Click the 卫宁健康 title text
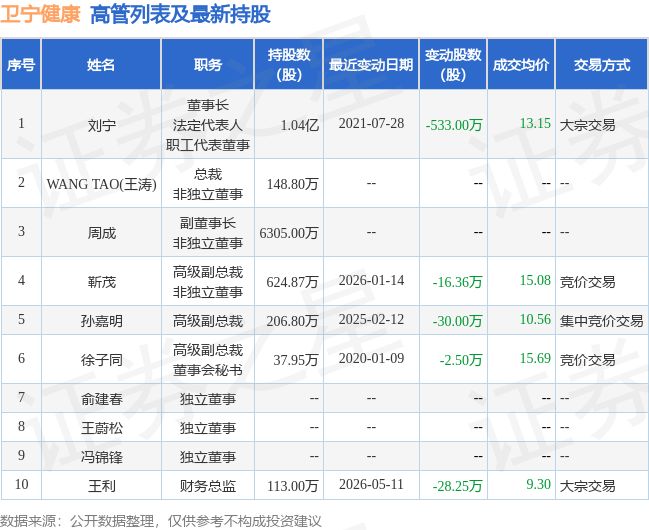The image size is (649, 530). tap(40, 14)
